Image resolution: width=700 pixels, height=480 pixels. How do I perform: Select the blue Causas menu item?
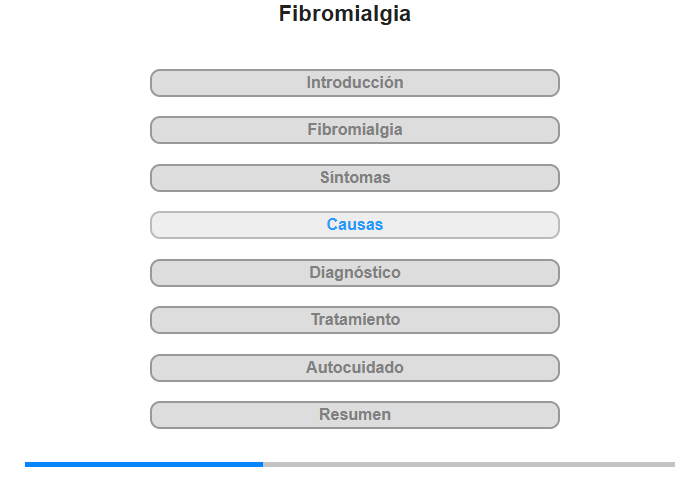tap(355, 225)
